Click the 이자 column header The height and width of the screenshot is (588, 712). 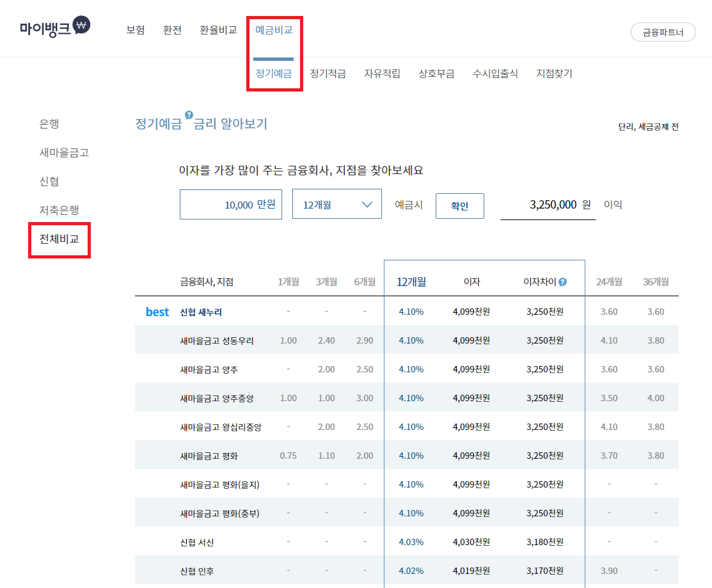point(472,282)
